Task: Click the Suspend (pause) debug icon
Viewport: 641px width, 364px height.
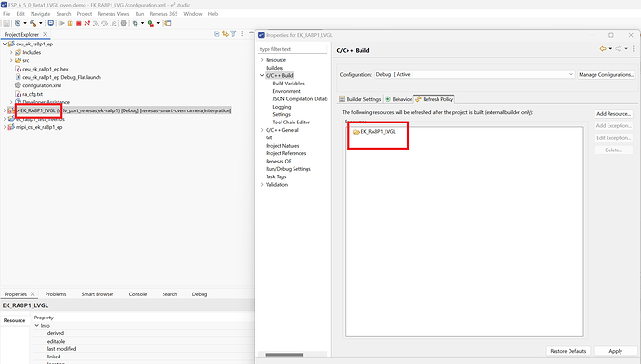Action: [x=71, y=23]
